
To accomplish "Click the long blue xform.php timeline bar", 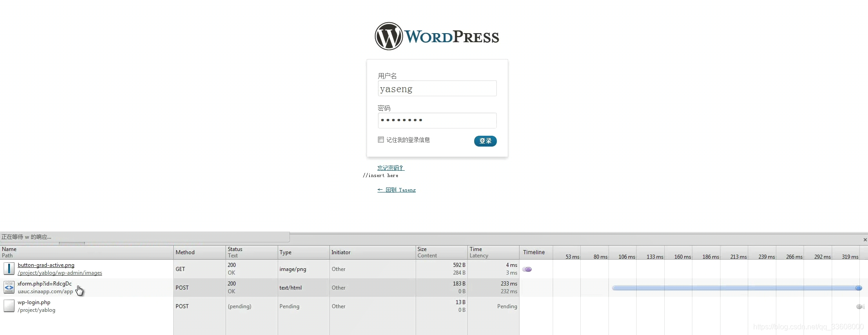I will click(736, 288).
